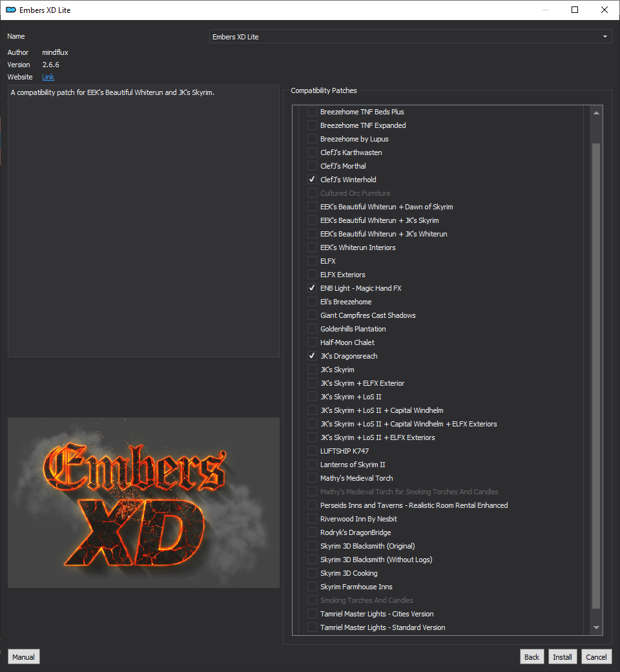This screenshot has height=672, width=620.
Task: Open the Name dropdown showing Embers XD Lite
Action: 410,37
